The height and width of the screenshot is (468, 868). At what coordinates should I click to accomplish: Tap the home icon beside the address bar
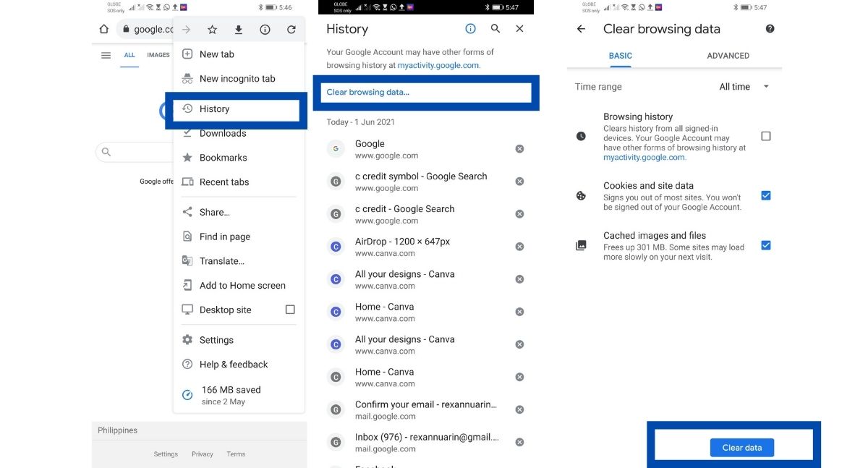(x=103, y=30)
